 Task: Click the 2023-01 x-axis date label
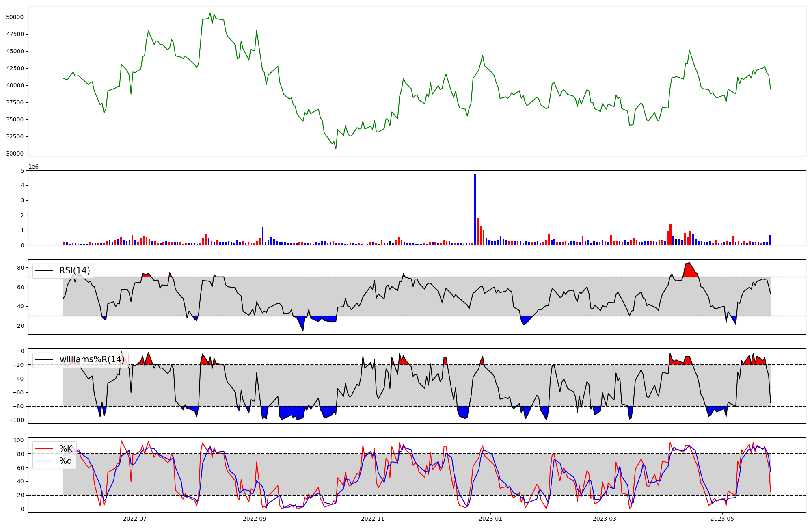pyautogui.click(x=490, y=519)
